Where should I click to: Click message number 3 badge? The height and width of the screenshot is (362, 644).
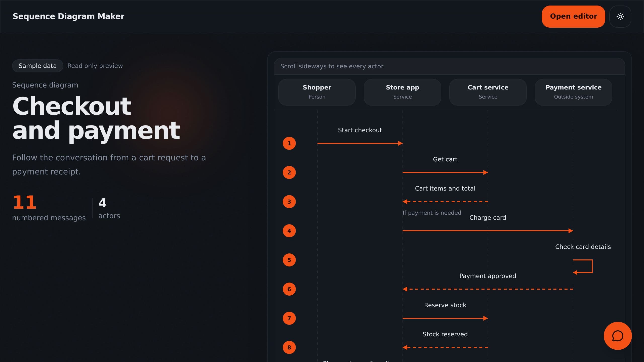(289, 202)
